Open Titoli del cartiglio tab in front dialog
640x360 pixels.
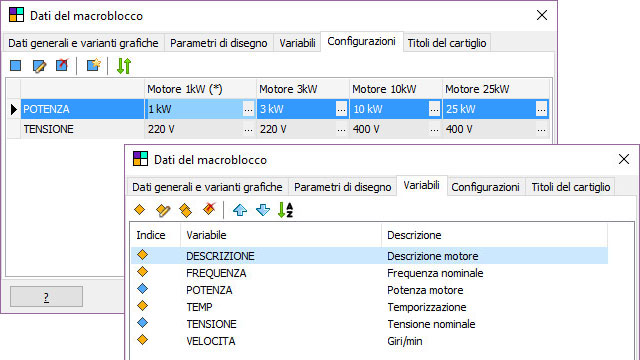tap(571, 187)
